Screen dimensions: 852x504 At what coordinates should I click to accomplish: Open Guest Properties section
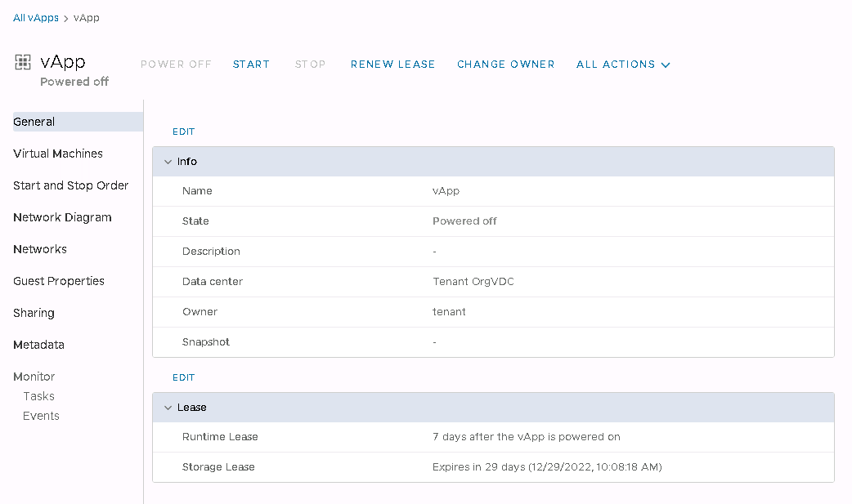point(59,281)
